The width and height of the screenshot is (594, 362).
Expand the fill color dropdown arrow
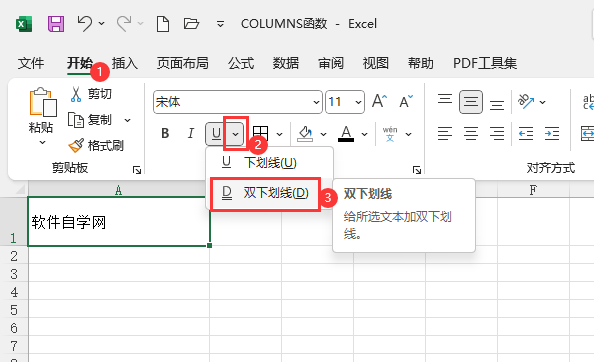click(x=323, y=134)
